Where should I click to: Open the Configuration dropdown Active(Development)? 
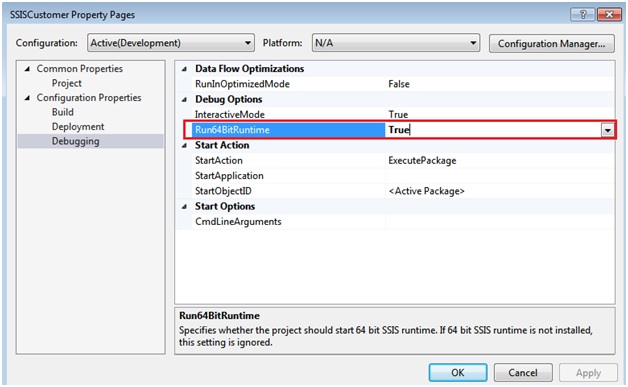(x=171, y=43)
